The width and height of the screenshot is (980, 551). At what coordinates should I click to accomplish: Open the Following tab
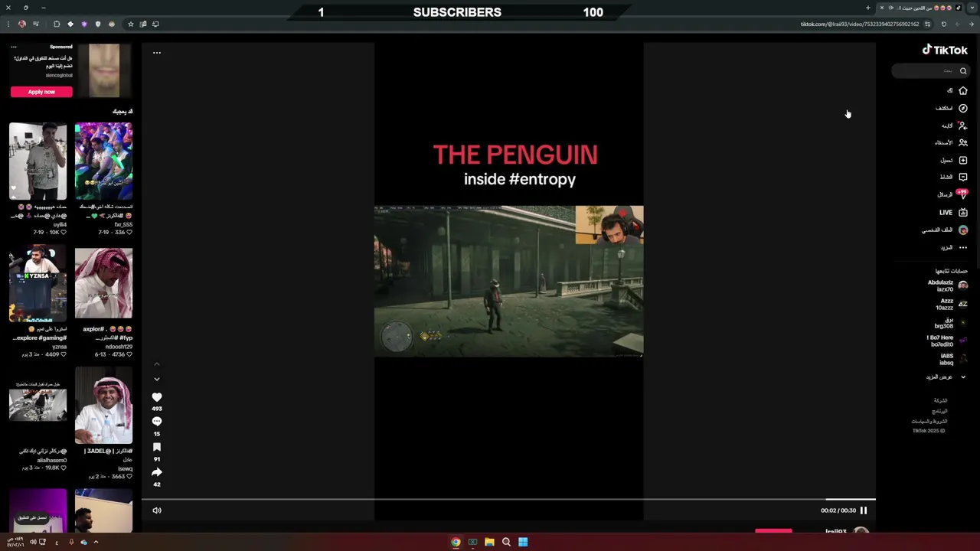pyautogui.click(x=955, y=126)
